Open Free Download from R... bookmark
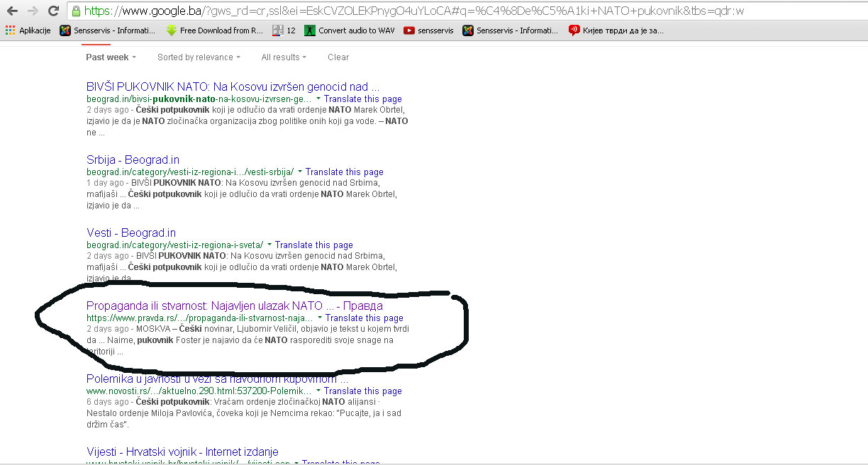Screen dimensions: 868x465 tap(214, 30)
